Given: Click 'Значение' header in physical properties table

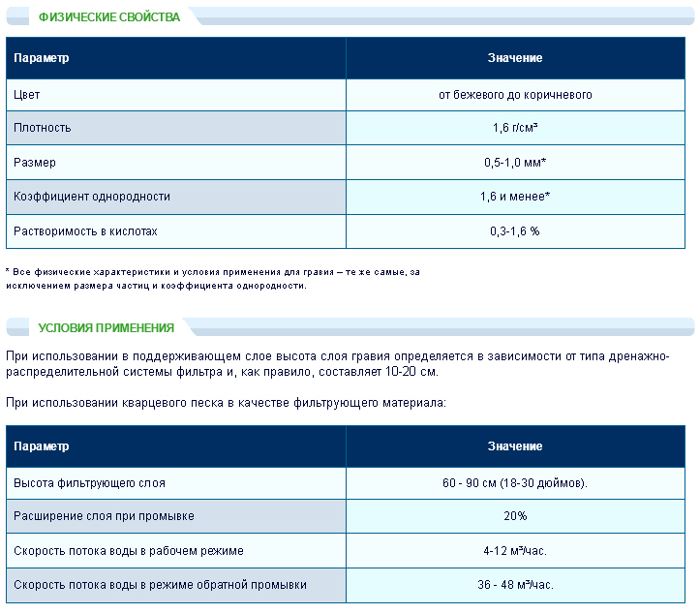Looking at the screenshot, I should coord(515,58).
